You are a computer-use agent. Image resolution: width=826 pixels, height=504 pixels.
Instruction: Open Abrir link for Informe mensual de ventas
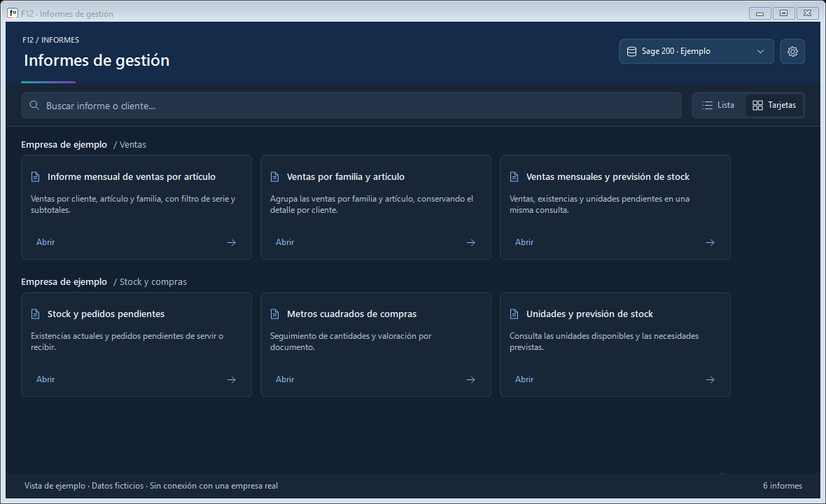coord(45,241)
